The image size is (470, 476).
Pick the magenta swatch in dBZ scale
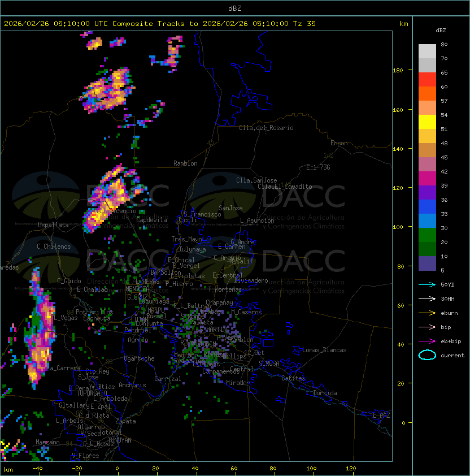pyautogui.click(x=427, y=179)
